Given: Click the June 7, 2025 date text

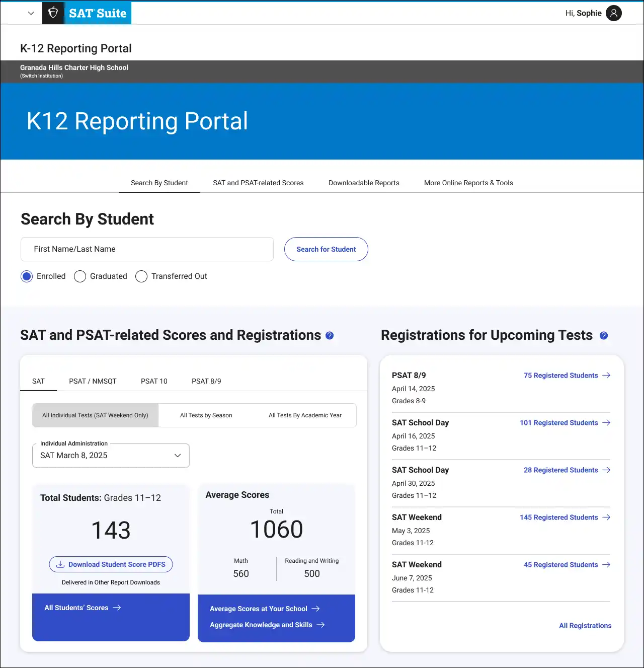Looking at the screenshot, I should (x=412, y=578).
